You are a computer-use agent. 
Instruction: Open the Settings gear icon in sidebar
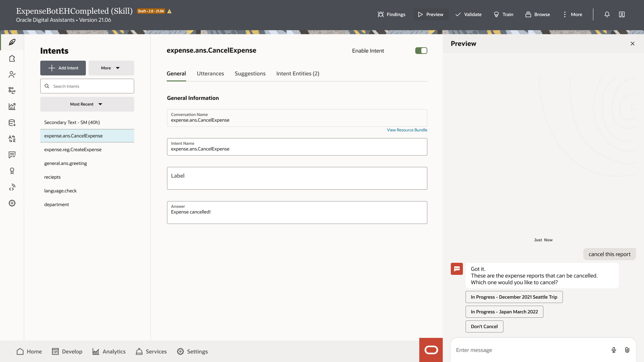(12, 203)
